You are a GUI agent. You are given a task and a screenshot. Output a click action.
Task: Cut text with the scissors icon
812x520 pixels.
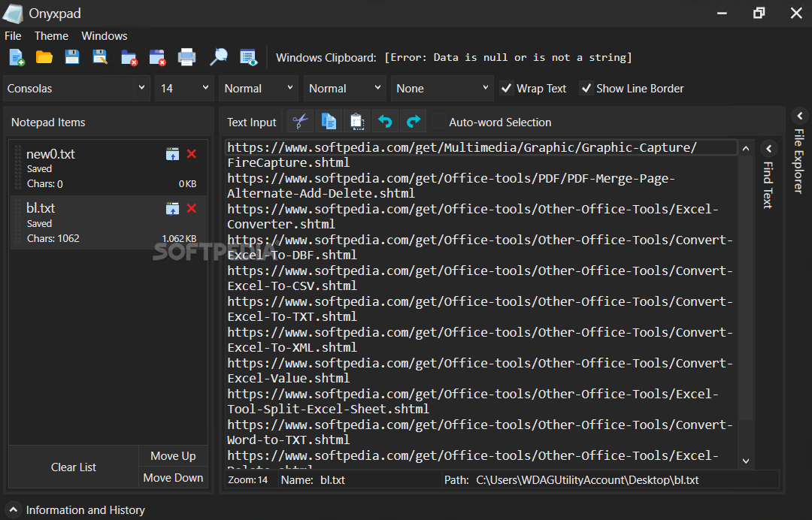click(x=300, y=122)
